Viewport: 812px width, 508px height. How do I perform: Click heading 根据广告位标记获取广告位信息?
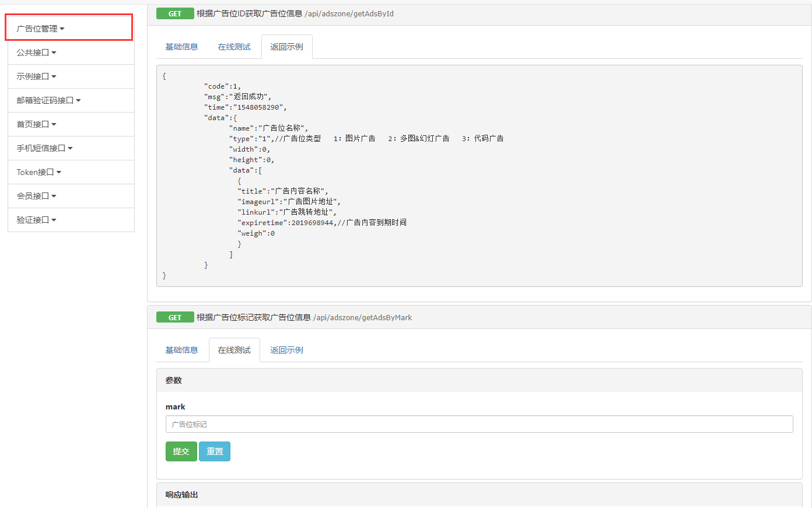(x=254, y=317)
